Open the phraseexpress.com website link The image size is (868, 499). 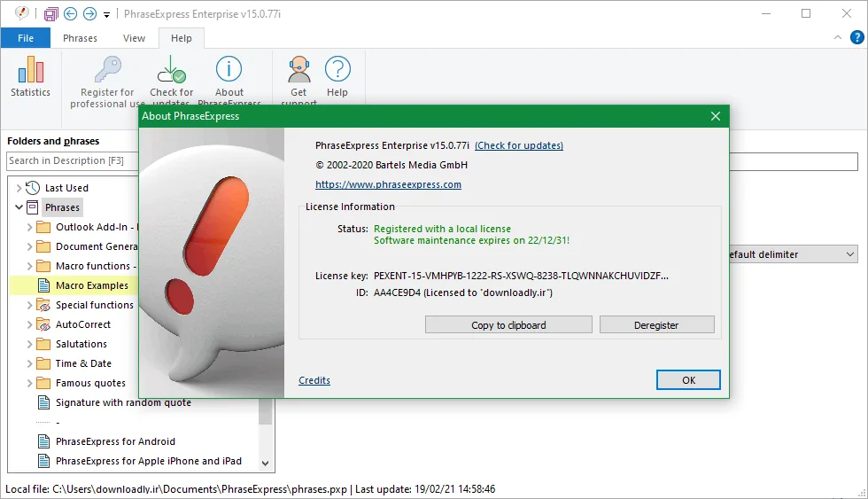388,184
